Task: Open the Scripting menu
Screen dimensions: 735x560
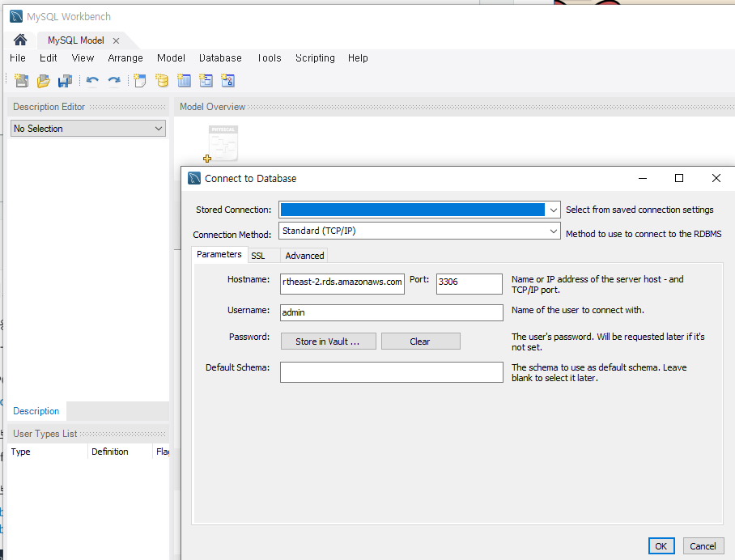Action: pyautogui.click(x=315, y=58)
